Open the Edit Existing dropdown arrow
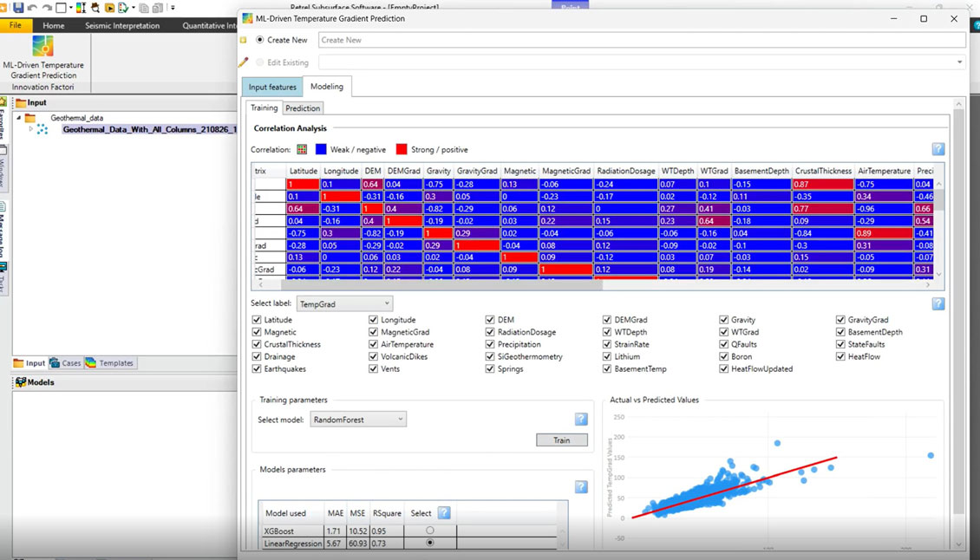The image size is (980, 560). pos(959,62)
